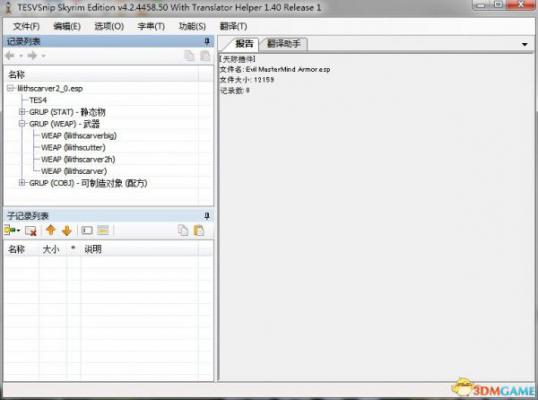Click the delete subrecord icon with red X
Viewport: 538px width, 400px height.
pos(31,231)
